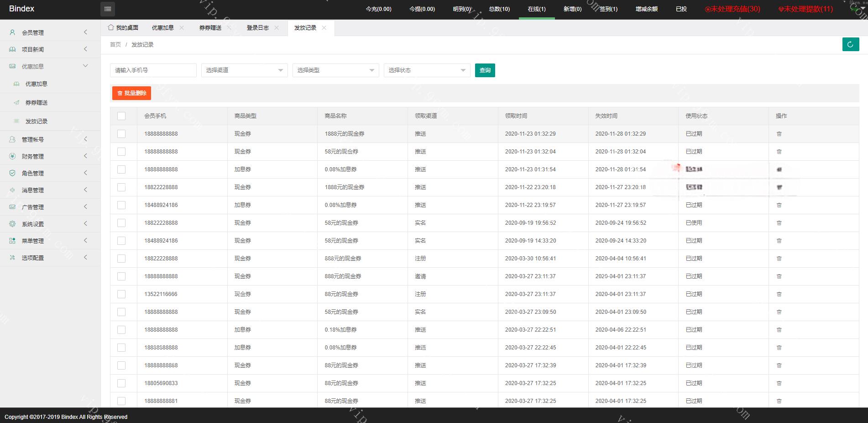Open 券券赠送 in the sidebar menu
868x423 pixels.
[37, 103]
